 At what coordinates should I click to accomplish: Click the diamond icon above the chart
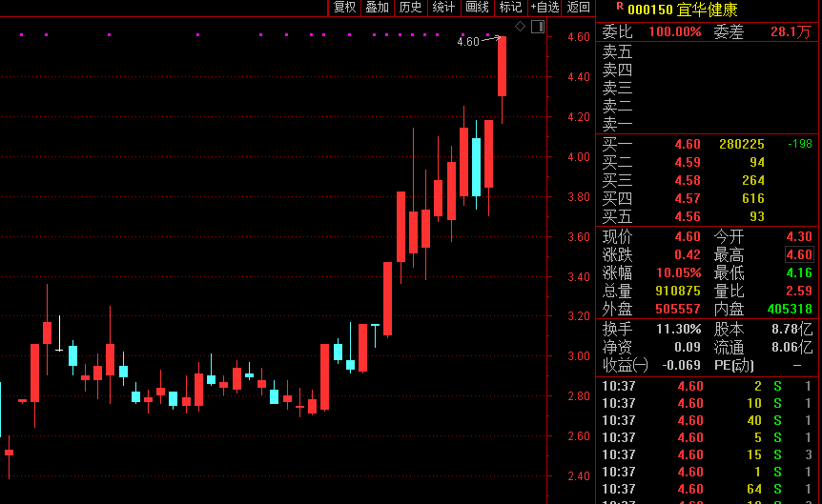pos(520,26)
